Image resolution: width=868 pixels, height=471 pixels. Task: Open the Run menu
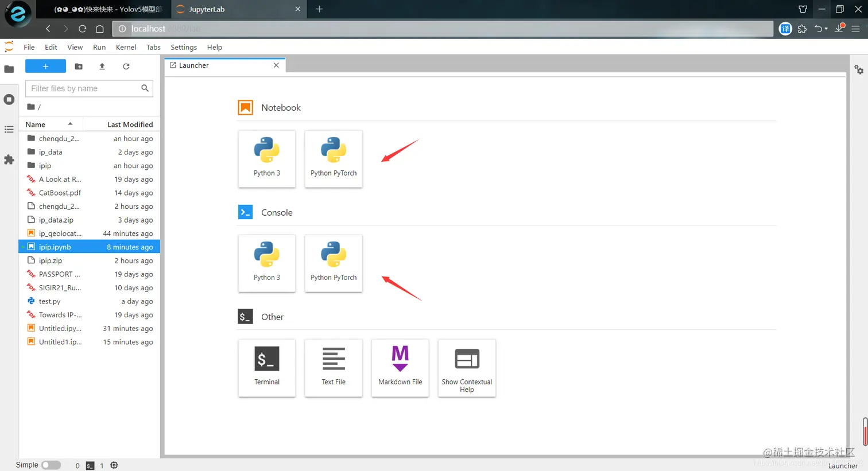pyautogui.click(x=99, y=47)
